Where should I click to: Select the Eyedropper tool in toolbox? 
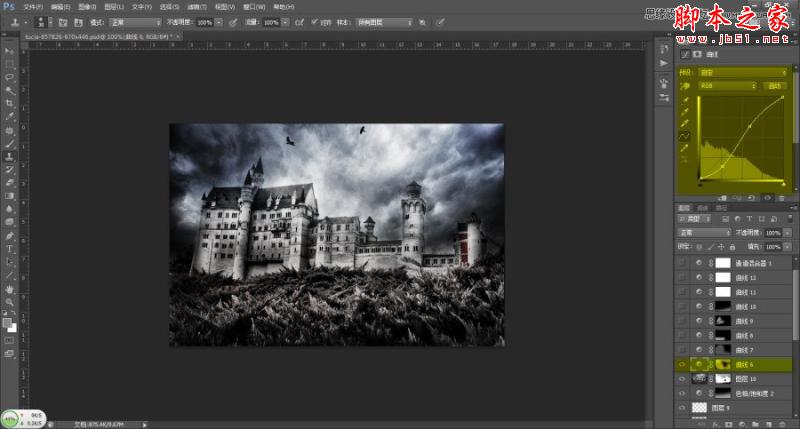(9, 117)
